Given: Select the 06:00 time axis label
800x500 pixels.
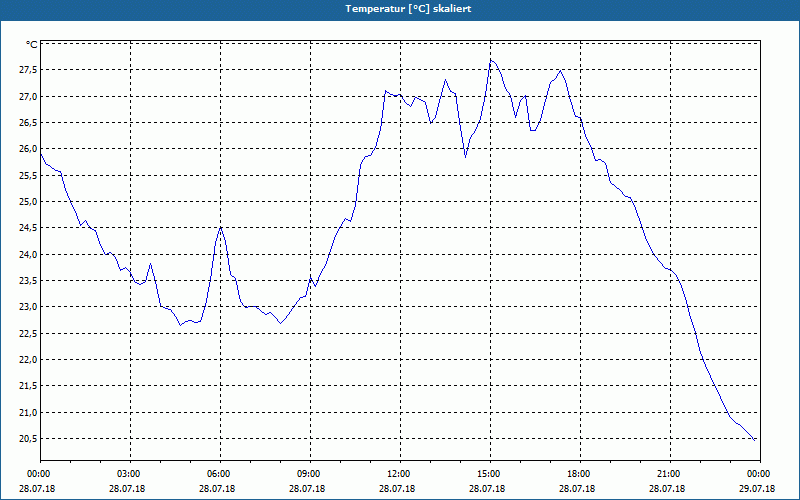Looking at the screenshot, I should click(x=217, y=474).
